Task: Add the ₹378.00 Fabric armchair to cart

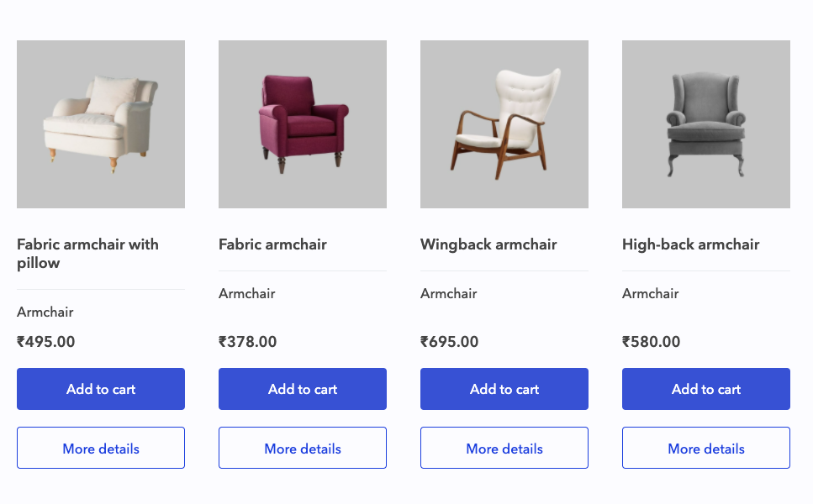Action: click(303, 389)
